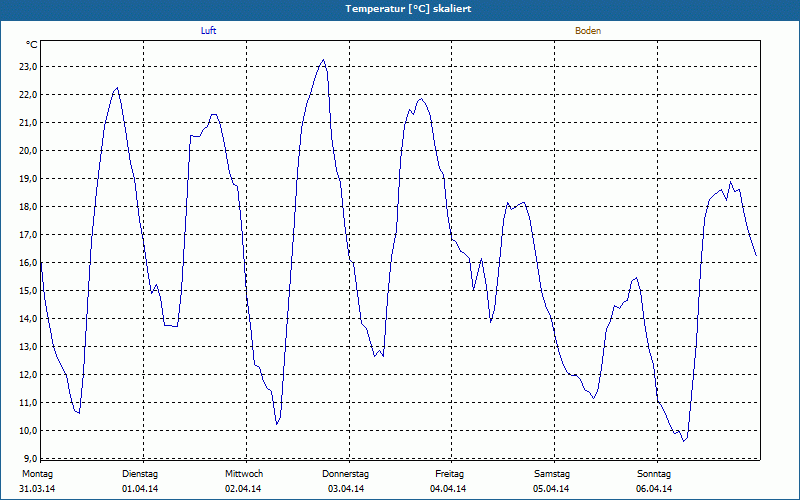Select the Samstag day label

(x=552, y=474)
